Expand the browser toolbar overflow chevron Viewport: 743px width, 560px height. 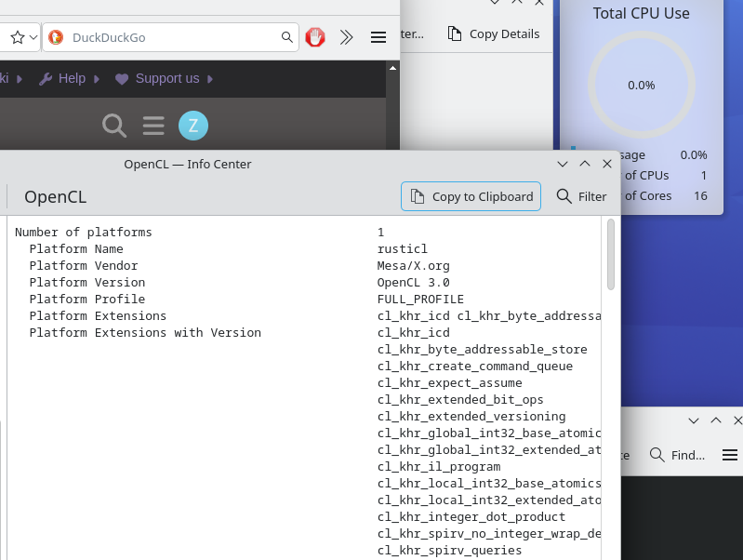click(x=346, y=37)
